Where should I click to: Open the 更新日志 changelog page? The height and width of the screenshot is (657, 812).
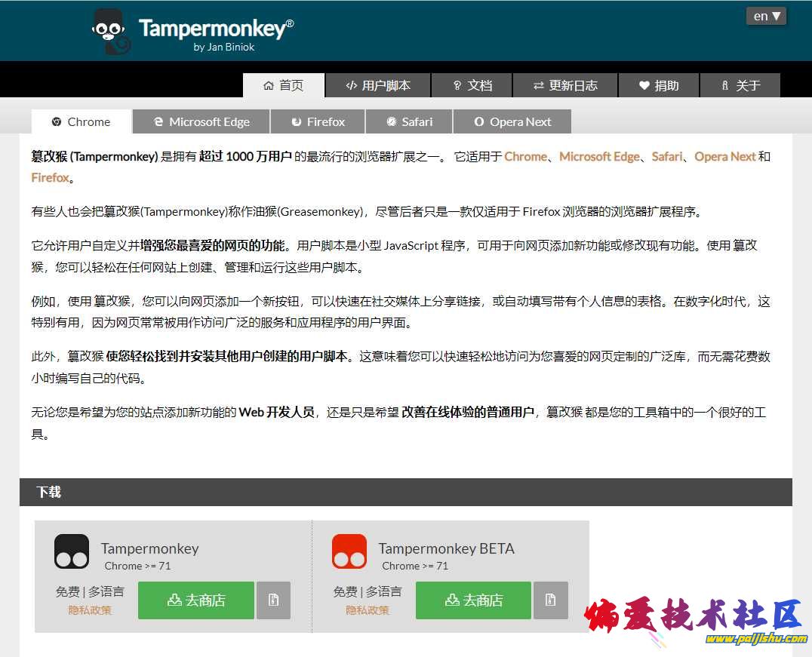pyautogui.click(x=565, y=85)
